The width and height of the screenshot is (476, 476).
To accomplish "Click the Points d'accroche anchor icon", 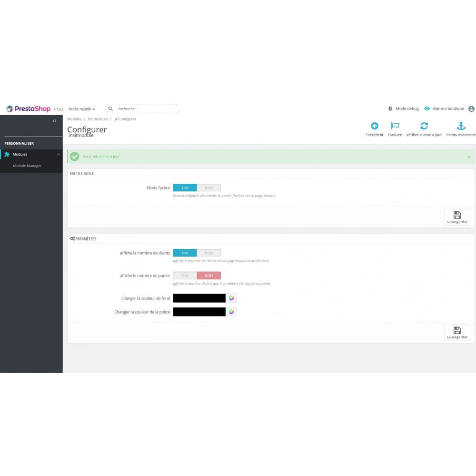I will tap(460, 126).
